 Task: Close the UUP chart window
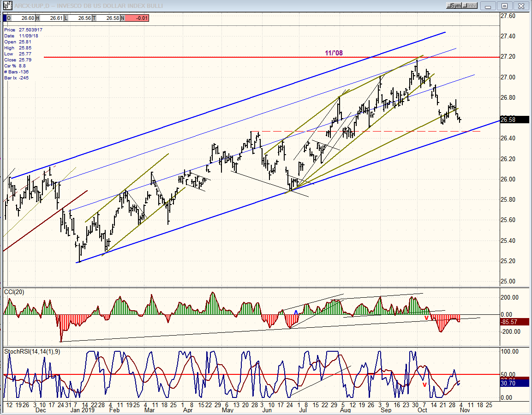[x=521, y=6]
